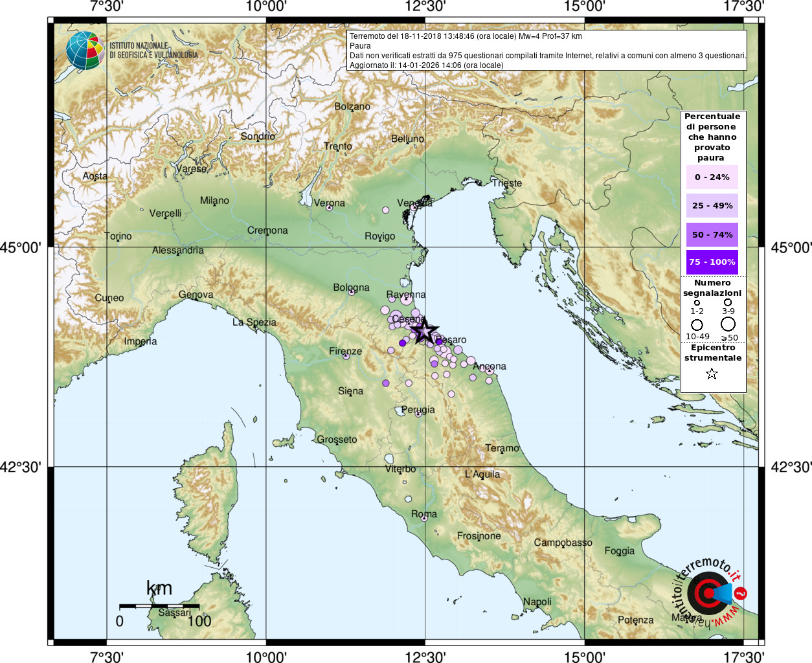812x663 pixels.
Task: Click the Bologna city label
Action: [x=352, y=287]
